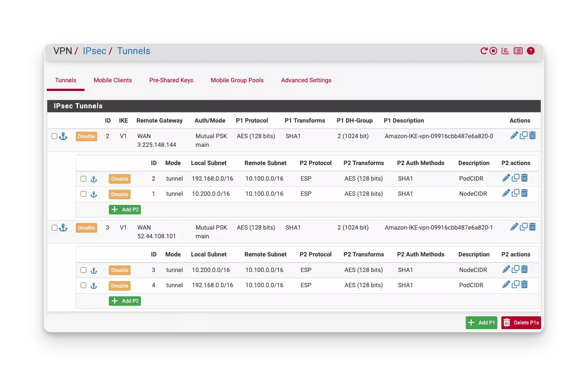Click the anchor icon on tunnel ID 3
Viewport: 588px width, 376px height.
click(x=63, y=227)
